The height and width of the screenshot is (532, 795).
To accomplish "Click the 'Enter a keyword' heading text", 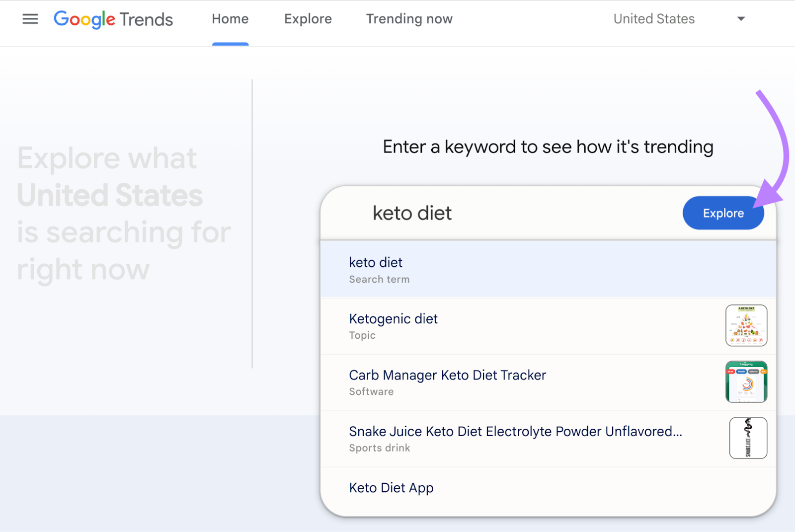I will pos(548,147).
